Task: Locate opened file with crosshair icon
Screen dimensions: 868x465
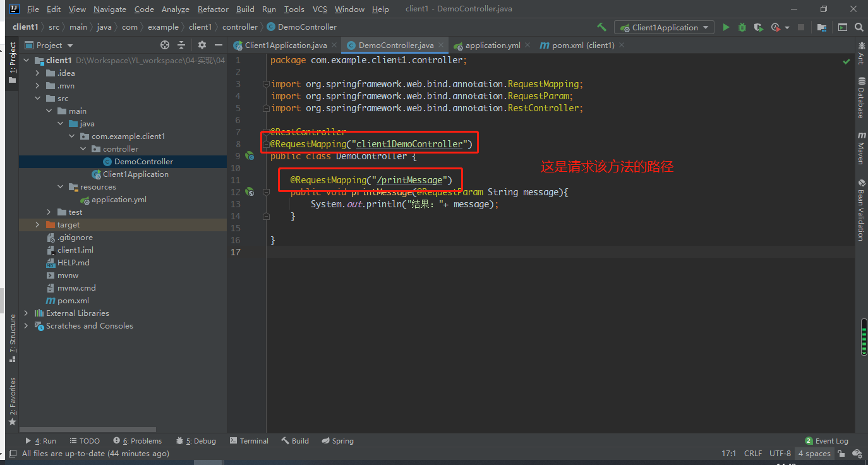Action: click(x=165, y=45)
